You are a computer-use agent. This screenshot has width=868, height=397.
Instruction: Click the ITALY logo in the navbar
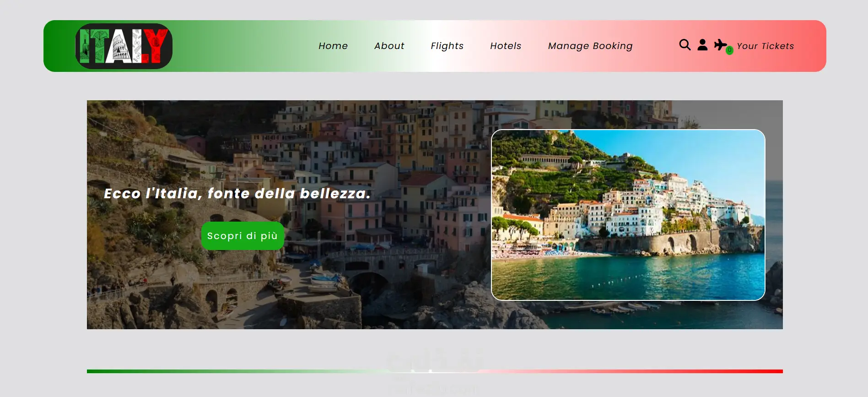124,46
